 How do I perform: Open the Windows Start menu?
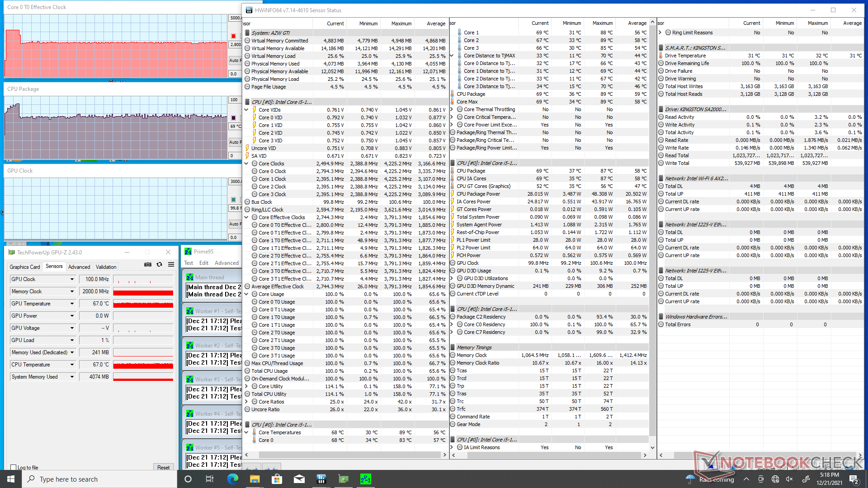pos(11,479)
